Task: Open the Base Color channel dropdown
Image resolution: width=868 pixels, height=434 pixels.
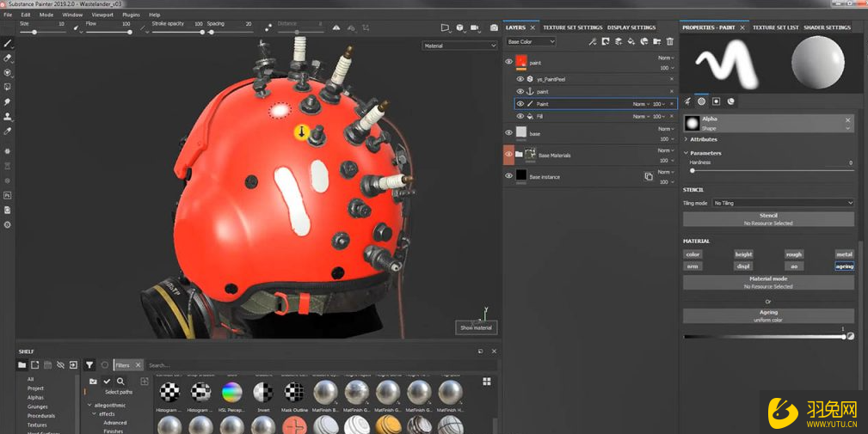Action: 531,41
